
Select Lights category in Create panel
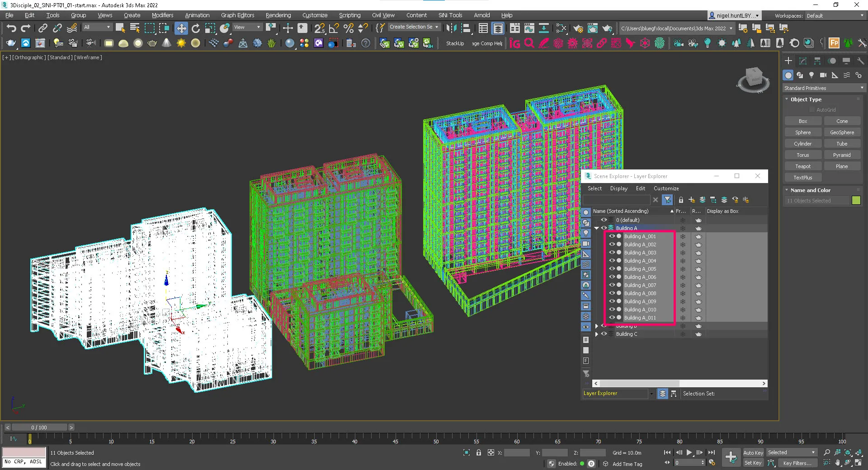[811, 75]
